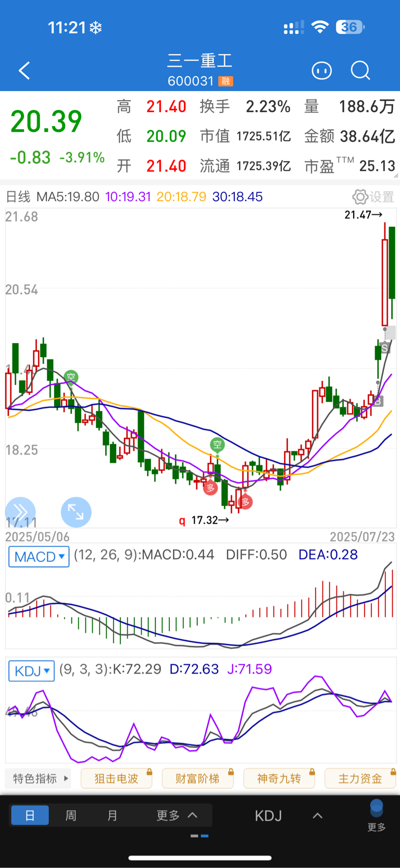Screen dimensions: 400x868
Task: Tap the stock code 600031
Action: tap(191, 81)
